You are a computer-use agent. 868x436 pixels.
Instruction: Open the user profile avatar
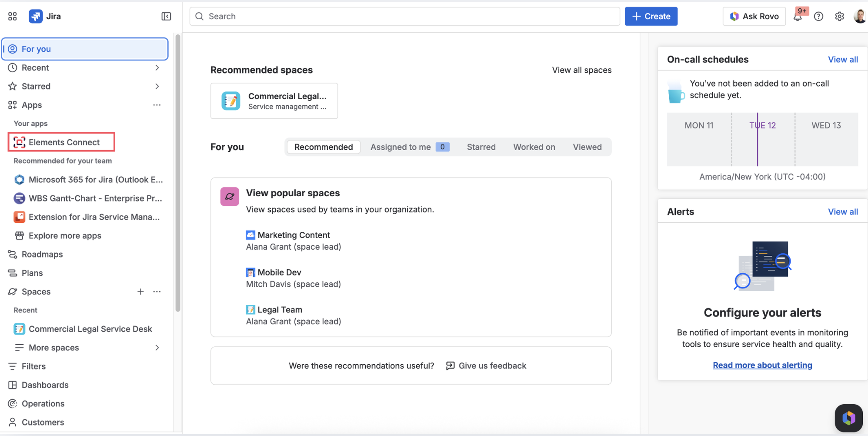coord(860,17)
